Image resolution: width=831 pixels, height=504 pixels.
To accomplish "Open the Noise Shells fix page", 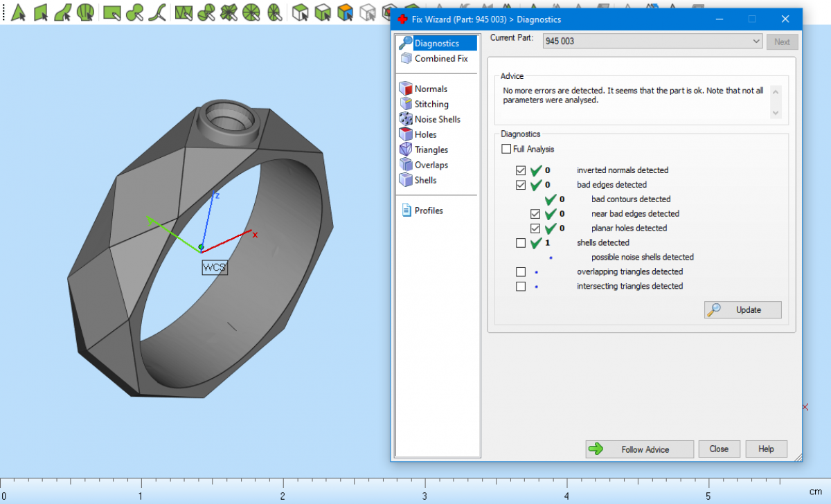I will tap(437, 119).
